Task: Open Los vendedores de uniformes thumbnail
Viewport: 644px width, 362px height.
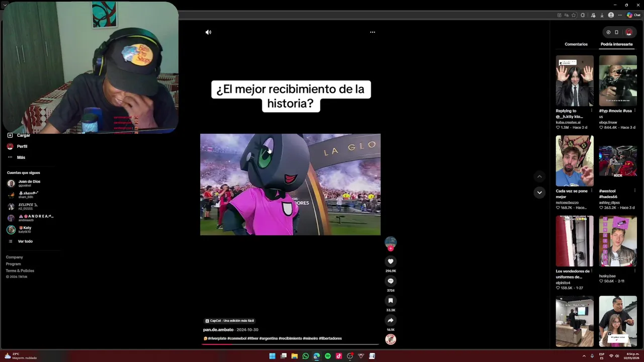Action: click(575, 241)
